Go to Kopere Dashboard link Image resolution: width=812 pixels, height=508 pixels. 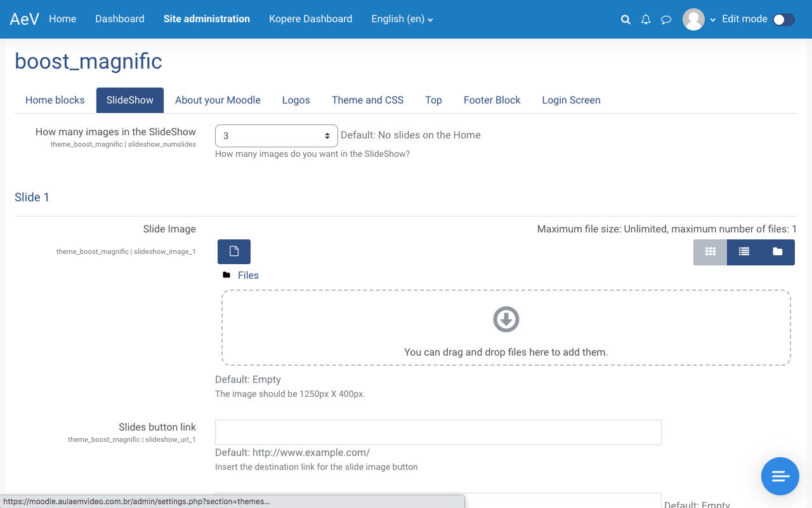point(310,19)
